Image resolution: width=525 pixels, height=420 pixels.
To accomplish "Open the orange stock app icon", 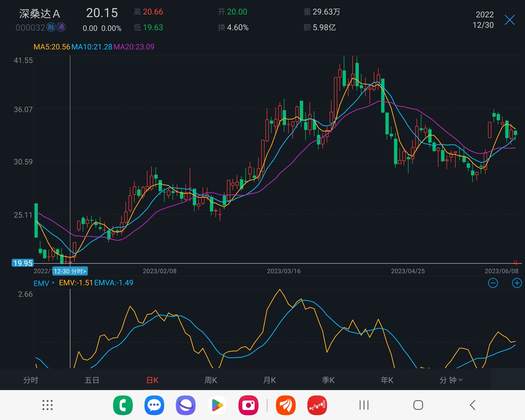I will pyautogui.click(x=286, y=405).
